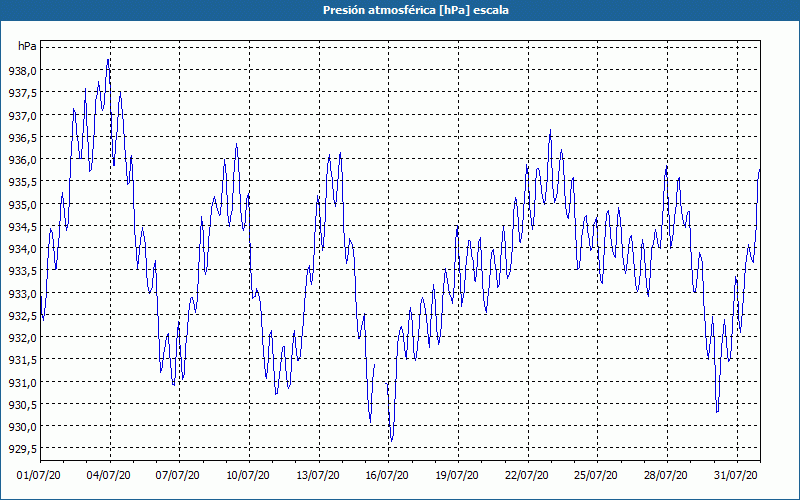Select the 930,0 y-axis value
This screenshot has height=500, width=800.
pos(22,427)
